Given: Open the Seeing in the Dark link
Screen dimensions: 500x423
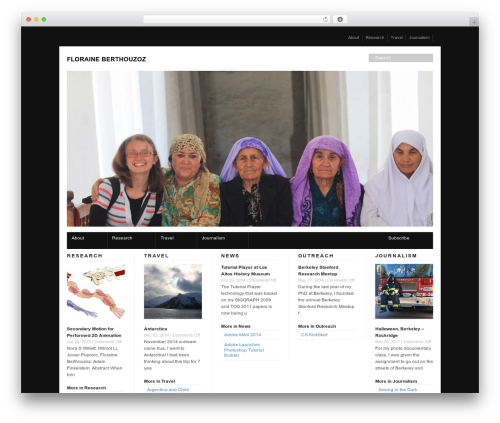Looking at the screenshot, I should pos(398,390).
